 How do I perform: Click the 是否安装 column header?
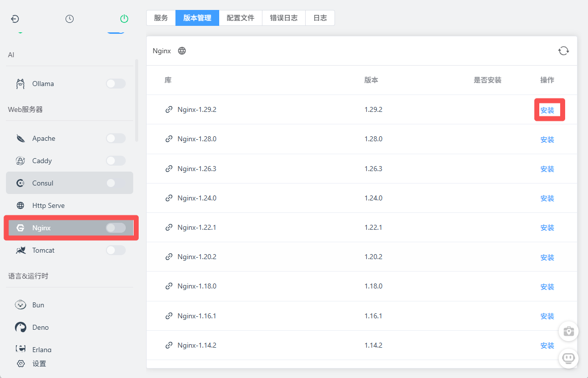tap(488, 80)
